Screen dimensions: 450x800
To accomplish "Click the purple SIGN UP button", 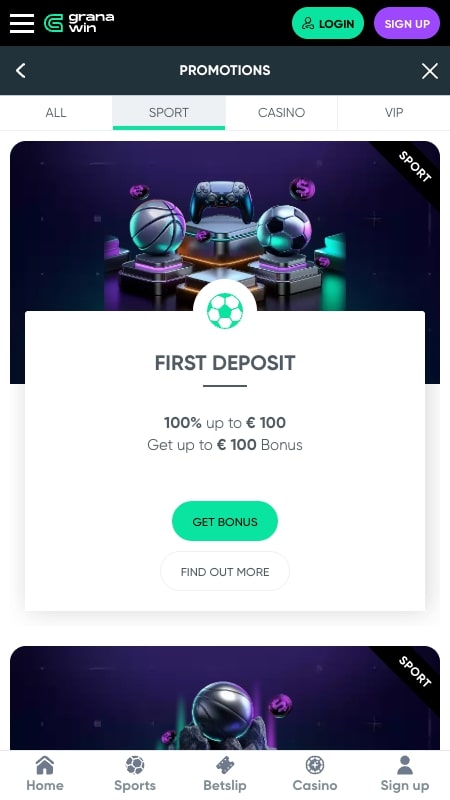I will pyautogui.click(x=407, y=23).
